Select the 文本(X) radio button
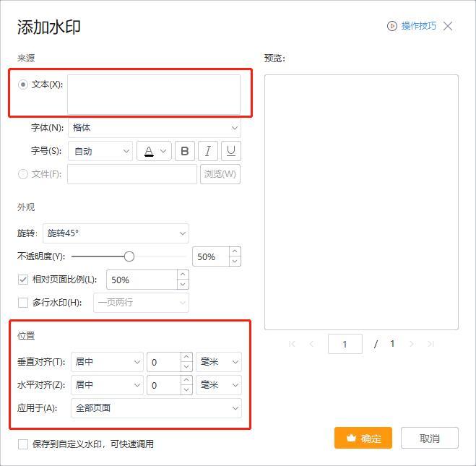Viewport: 476px width, 466px height. (x=23, y=85)
